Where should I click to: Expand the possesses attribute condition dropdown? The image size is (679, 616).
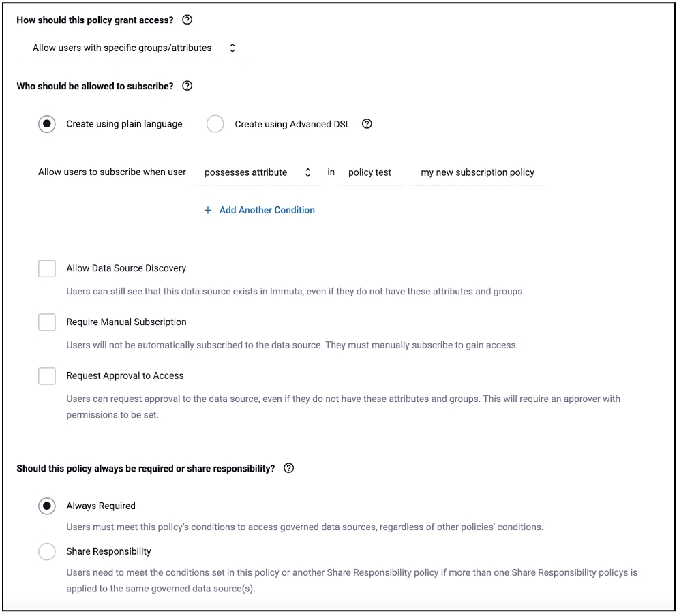point(257,173)
